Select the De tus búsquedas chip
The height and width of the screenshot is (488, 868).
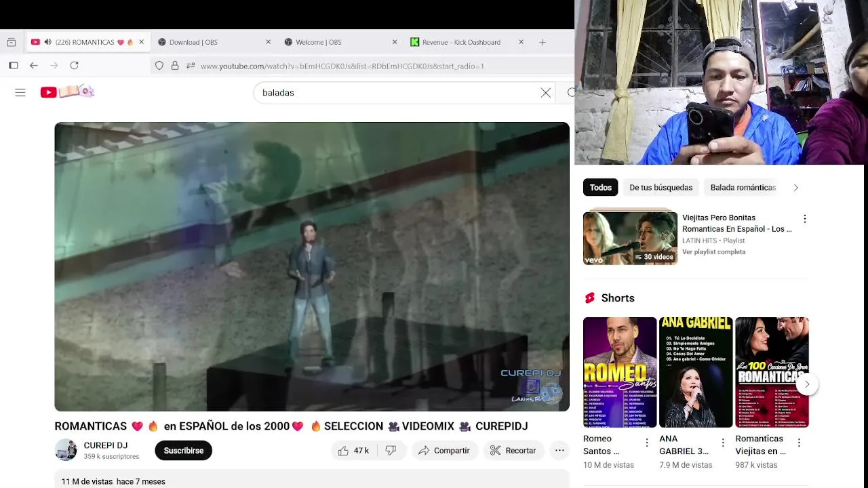point(660,188)
